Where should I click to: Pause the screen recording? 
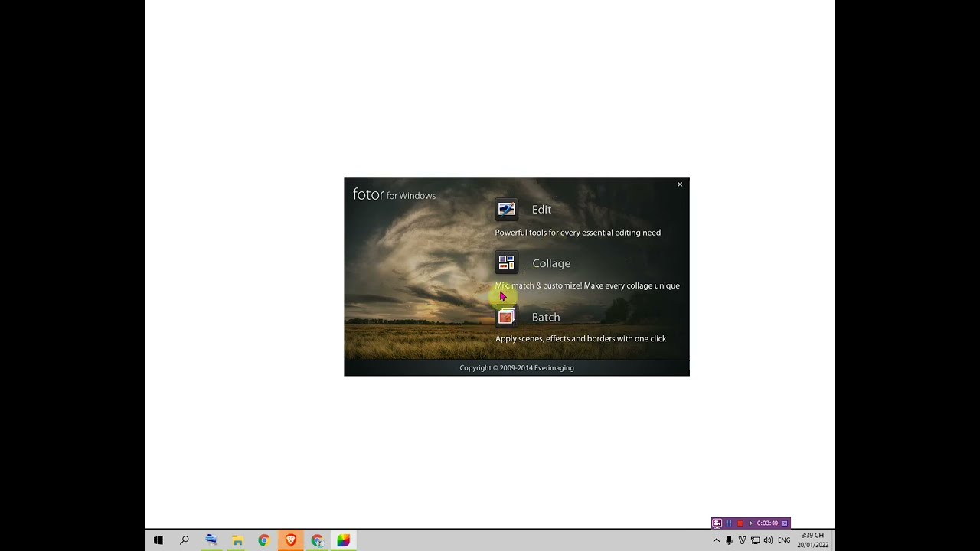click(729, 523)
